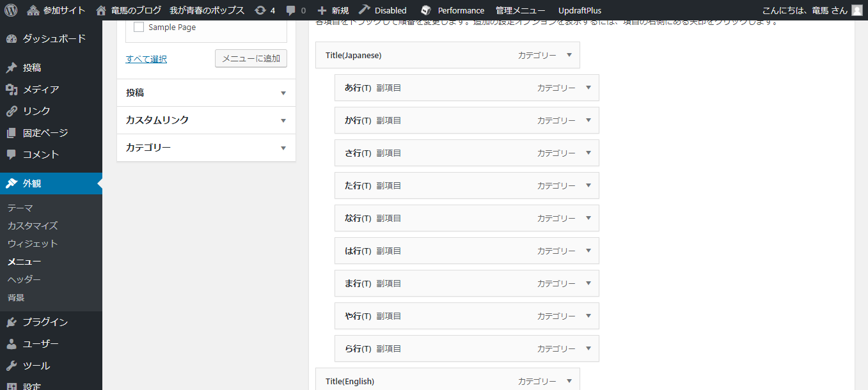Click the 参加サイト network icon
Screen dimensions: 868x390
[x=33, y=10]
